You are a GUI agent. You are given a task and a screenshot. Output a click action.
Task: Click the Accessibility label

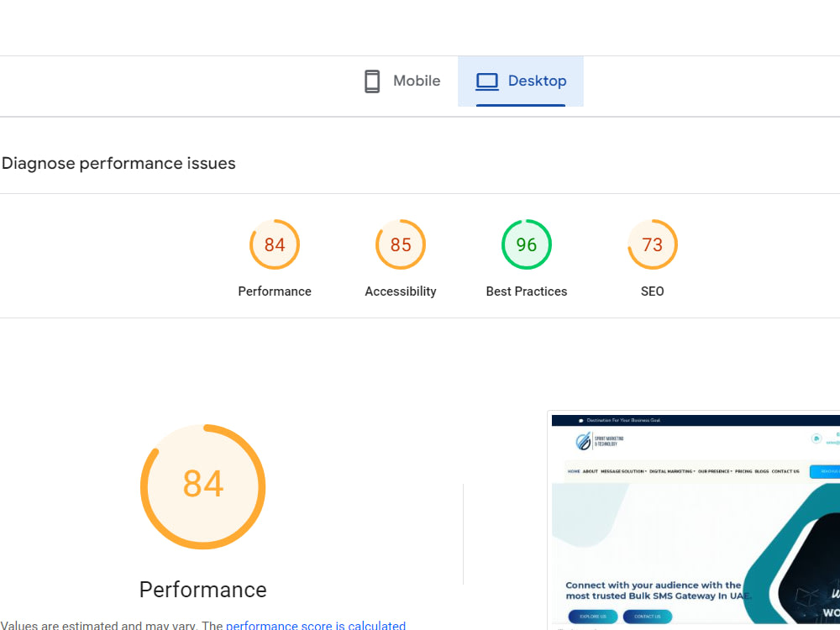pos(400,291)
